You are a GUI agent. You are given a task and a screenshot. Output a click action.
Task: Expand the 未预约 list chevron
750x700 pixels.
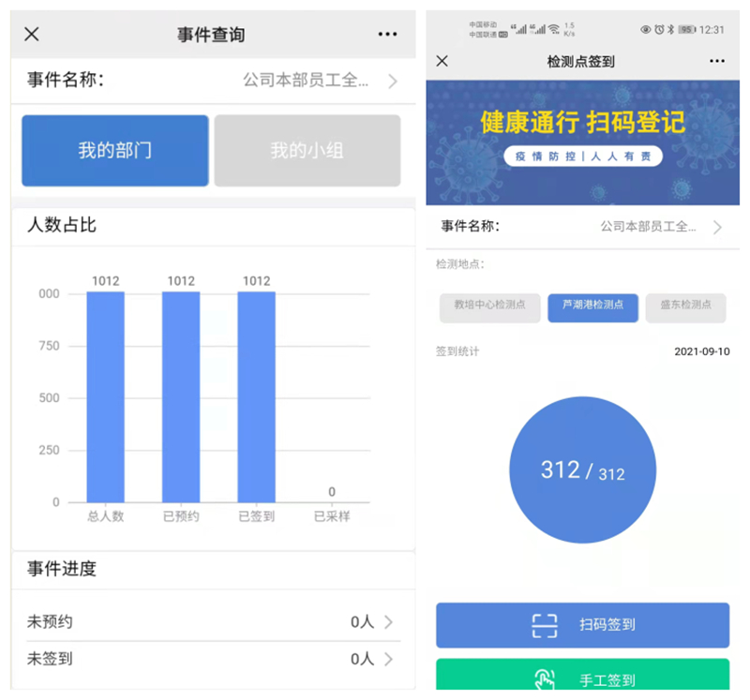[388, 622]
